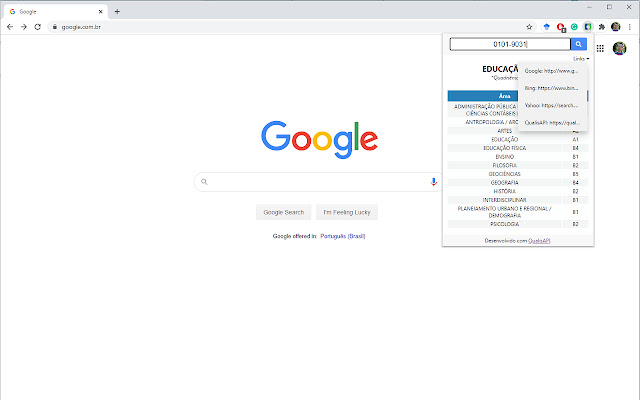640x400 pixels.
Task: Click the A1 rating for EDUCAÇÃO
Action: click(575, 140)
